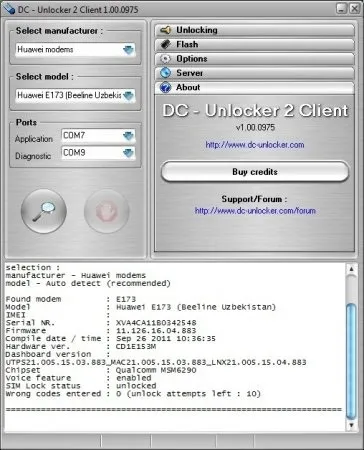Collapse the About section tab
Viewport: 364px width, 450px height.
pos(255,87)
